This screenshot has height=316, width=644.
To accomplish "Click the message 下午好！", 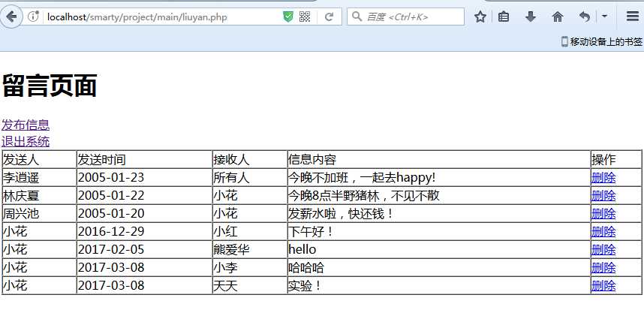I will [311, 232].
